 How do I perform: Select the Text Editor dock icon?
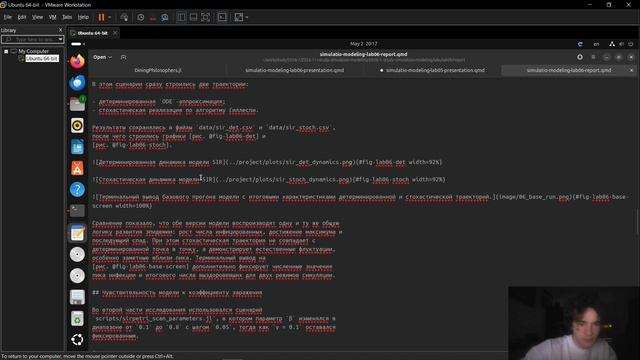77,233
